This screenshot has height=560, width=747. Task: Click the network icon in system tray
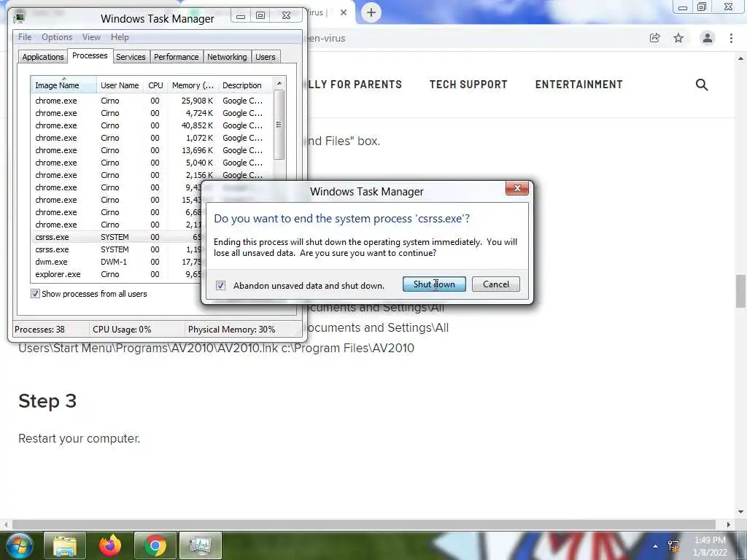673,546
